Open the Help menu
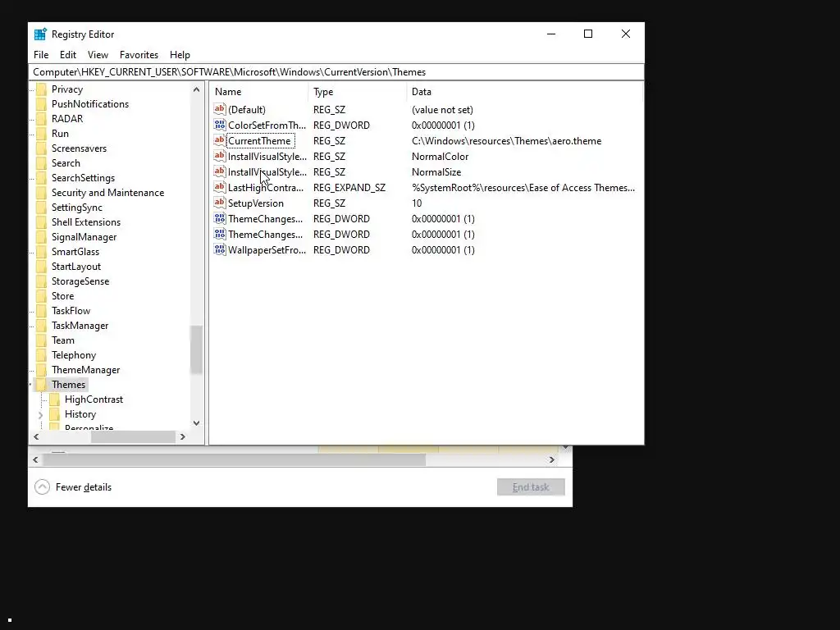840x630 pixels. click(x=180, y=55)
